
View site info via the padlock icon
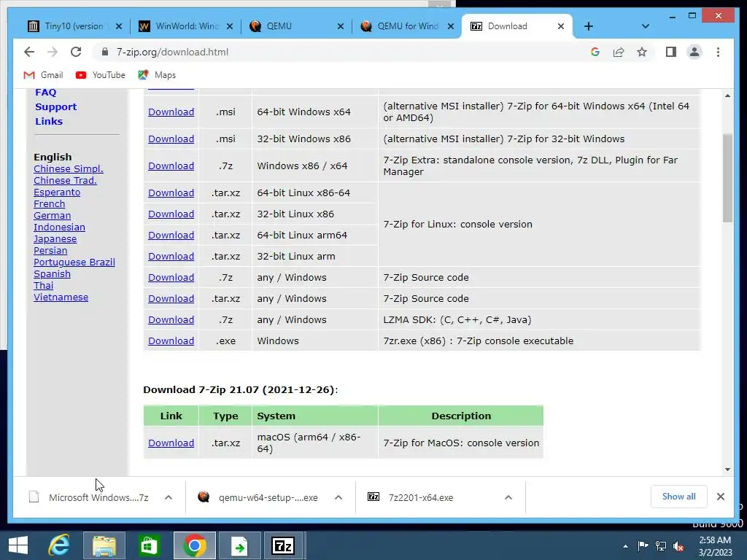click(105, 52)
